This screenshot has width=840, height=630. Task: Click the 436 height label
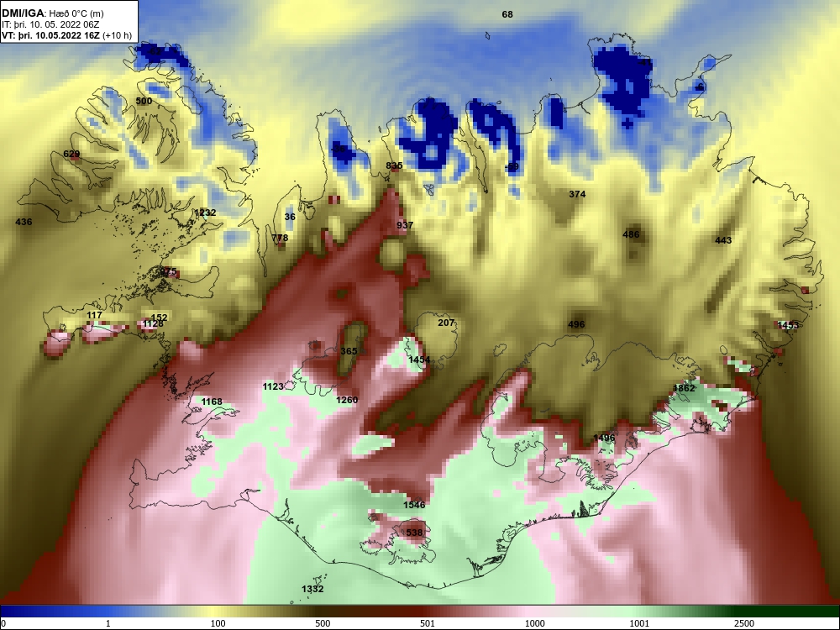(x=24, y=222)
